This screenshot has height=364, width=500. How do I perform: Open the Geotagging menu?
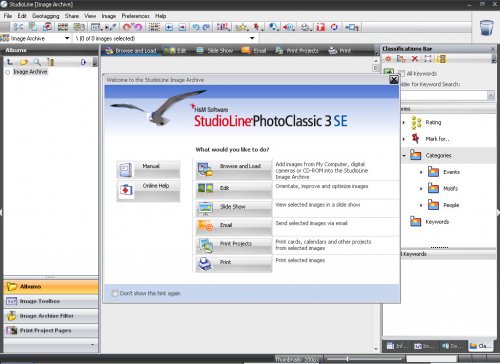coord(46,16)
